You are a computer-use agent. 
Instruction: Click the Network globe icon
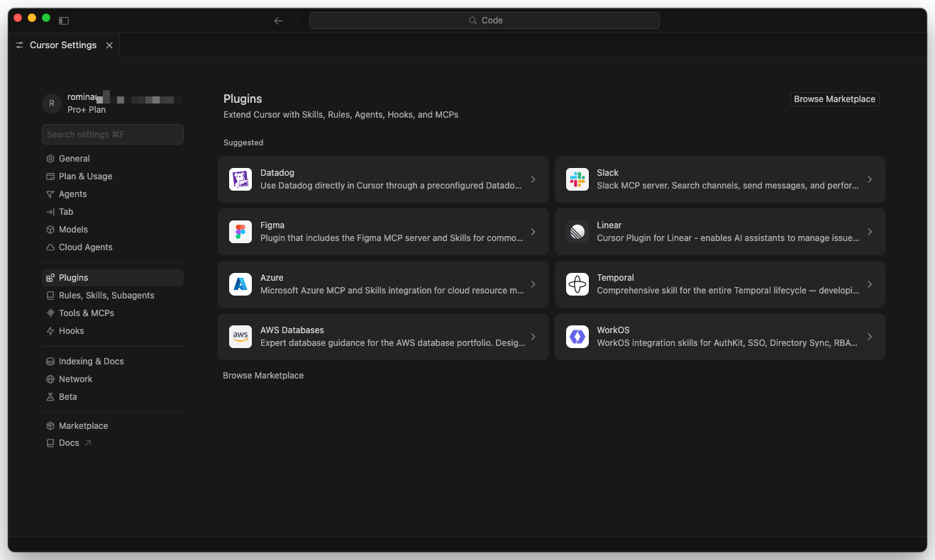pos(50,379)
